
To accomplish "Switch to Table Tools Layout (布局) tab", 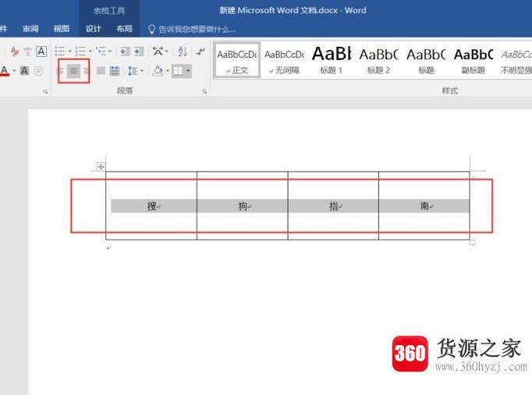I will [124, 29].
